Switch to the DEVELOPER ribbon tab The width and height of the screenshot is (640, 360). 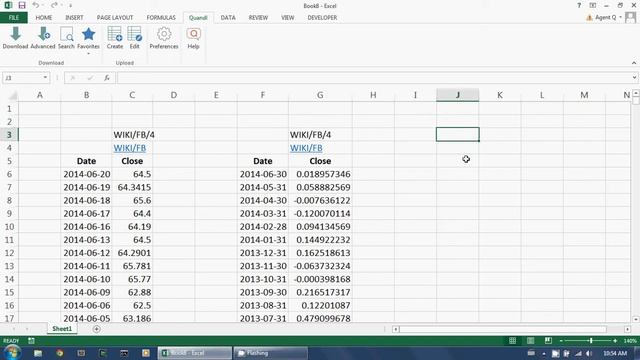point(322,18)
